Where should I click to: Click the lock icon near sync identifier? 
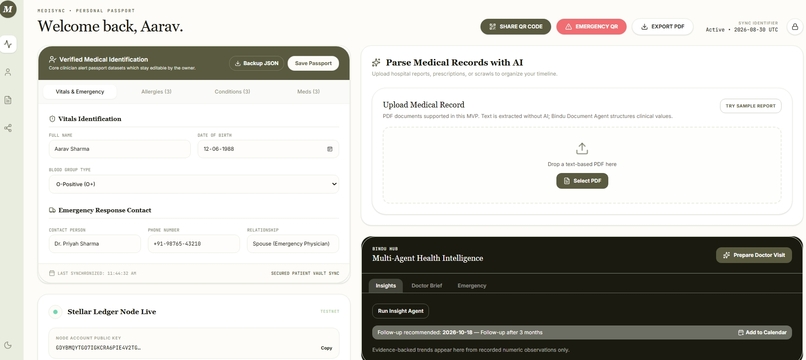pos(795,27)
